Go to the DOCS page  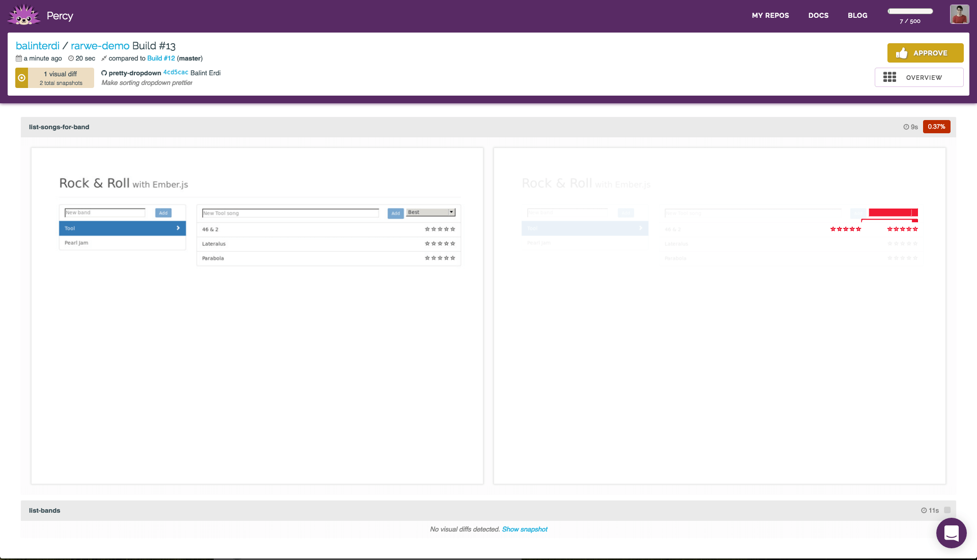click(818, 15)
